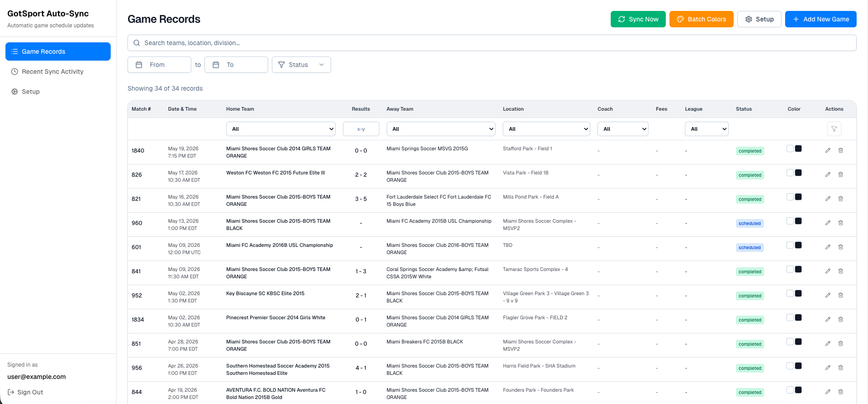The width and height of the screenshot is (868, 404).
Task: Sign out of the account
Action: point(26,392)
